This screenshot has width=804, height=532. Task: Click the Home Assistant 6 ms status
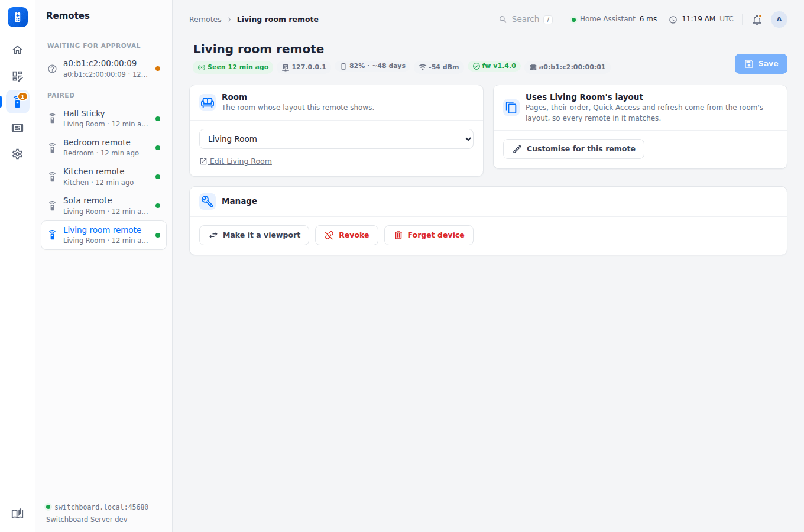(x=614, y=20)
